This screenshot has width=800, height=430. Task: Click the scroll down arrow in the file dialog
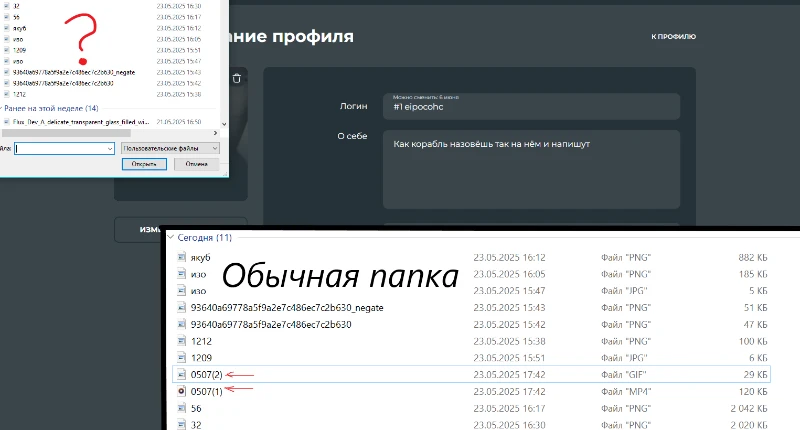pos(224,123)
